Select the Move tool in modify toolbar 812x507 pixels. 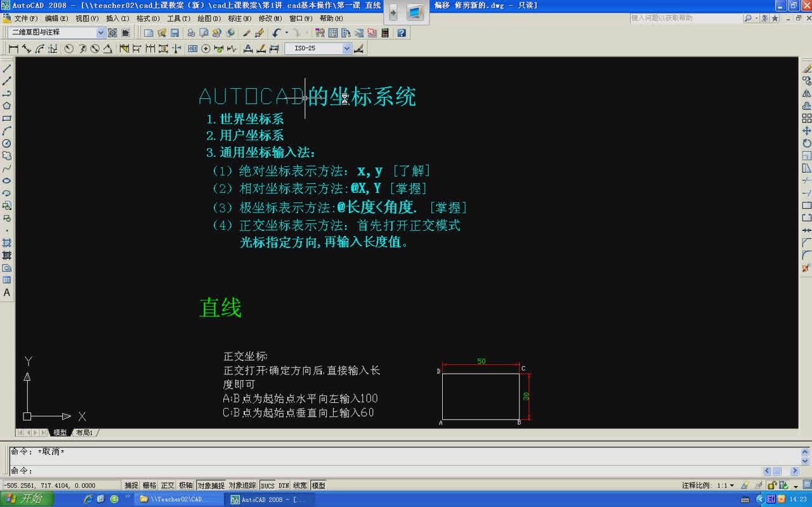806,131
